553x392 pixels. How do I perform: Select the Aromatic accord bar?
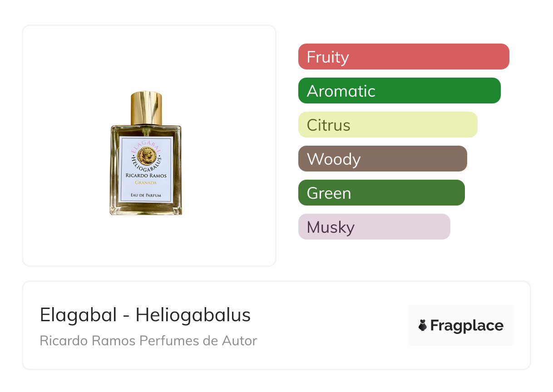point(399,91)
